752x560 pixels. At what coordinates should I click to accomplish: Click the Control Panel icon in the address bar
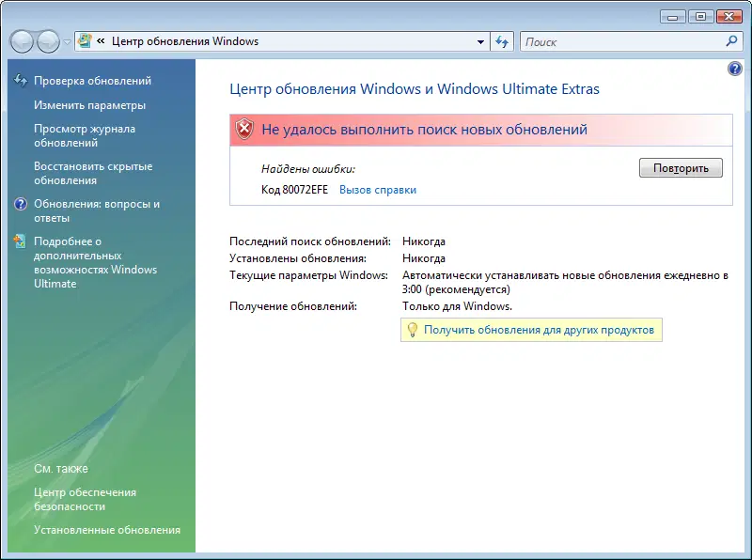coord(85,41)
